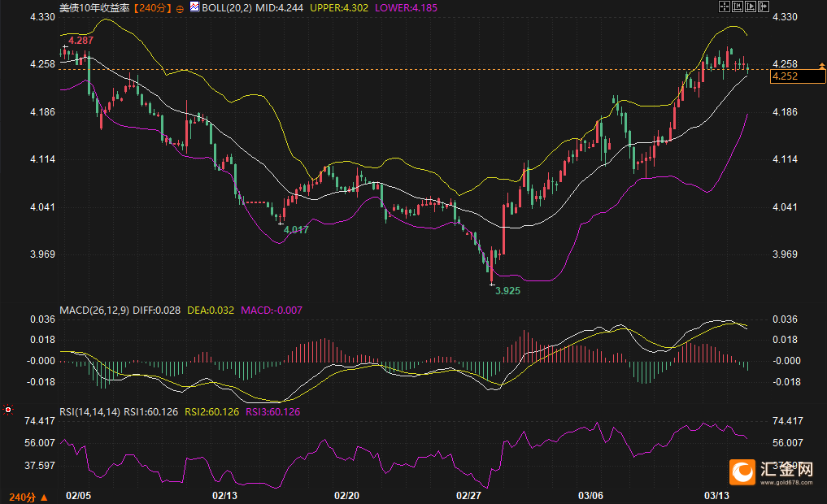Click the 美债10年收益率 chart title
Screen dimensions: 827x504
(x=94, y=7)
